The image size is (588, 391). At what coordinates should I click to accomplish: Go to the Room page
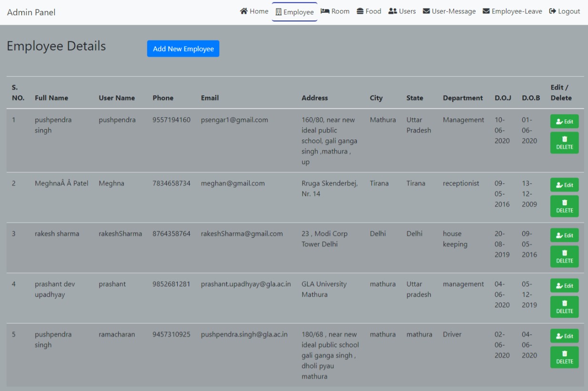click(335, 11)
